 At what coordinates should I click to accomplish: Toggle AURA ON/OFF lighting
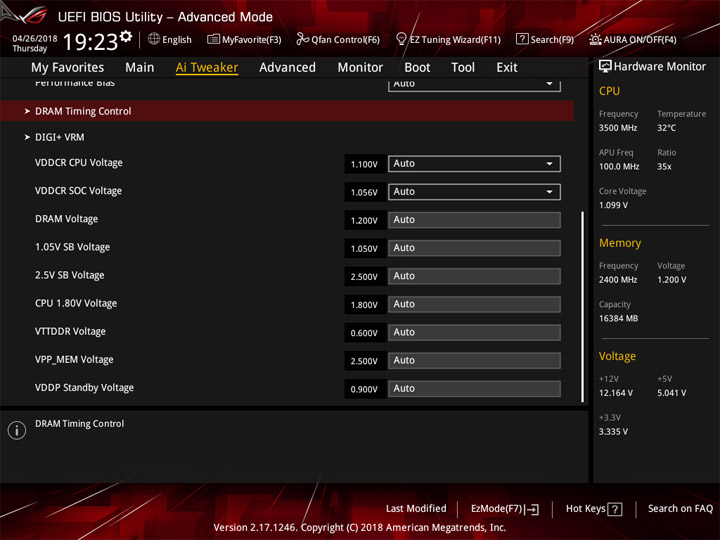[633, 39]
